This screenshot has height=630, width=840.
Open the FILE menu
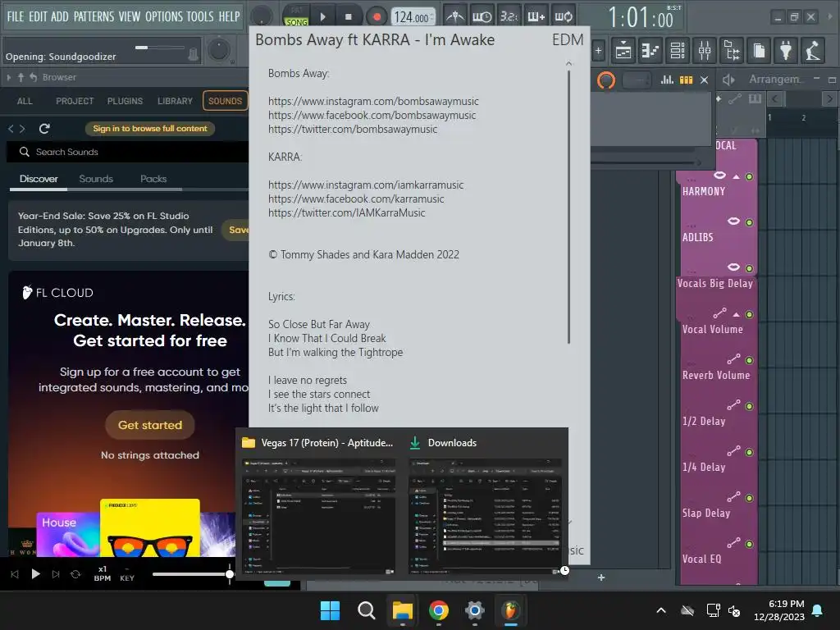pyautogui.click(x=16, y=16)
